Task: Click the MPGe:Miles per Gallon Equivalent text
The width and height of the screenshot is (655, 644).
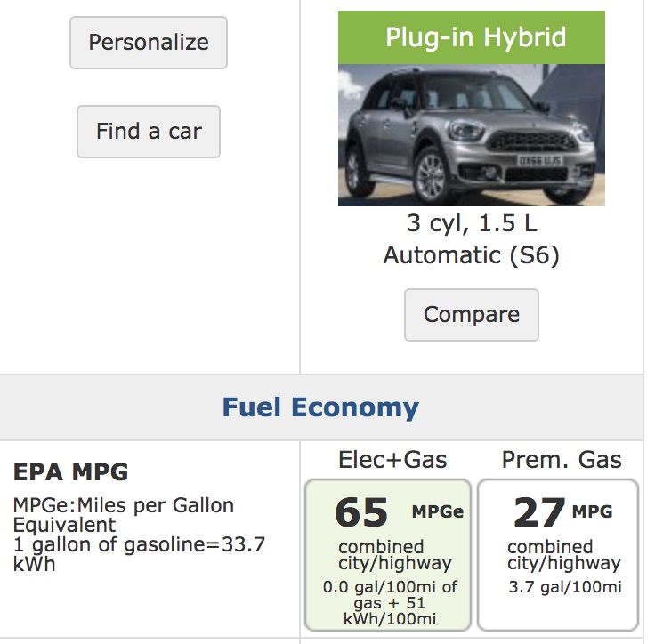Action: [124, 515]
